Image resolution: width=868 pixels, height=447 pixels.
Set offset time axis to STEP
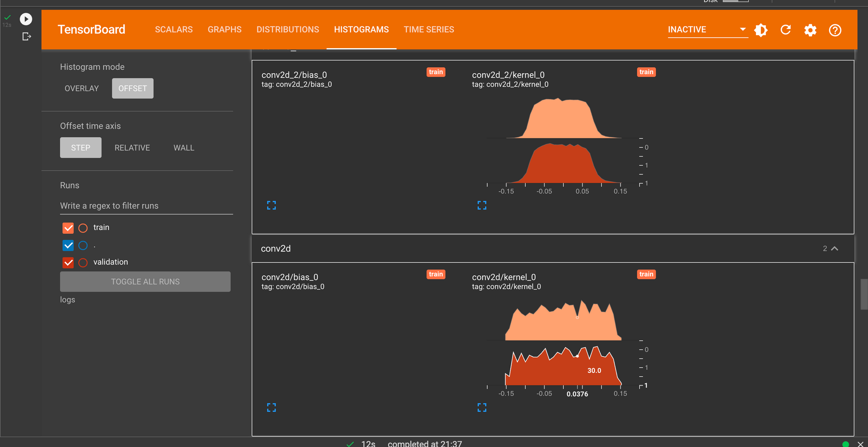point(81,148)
